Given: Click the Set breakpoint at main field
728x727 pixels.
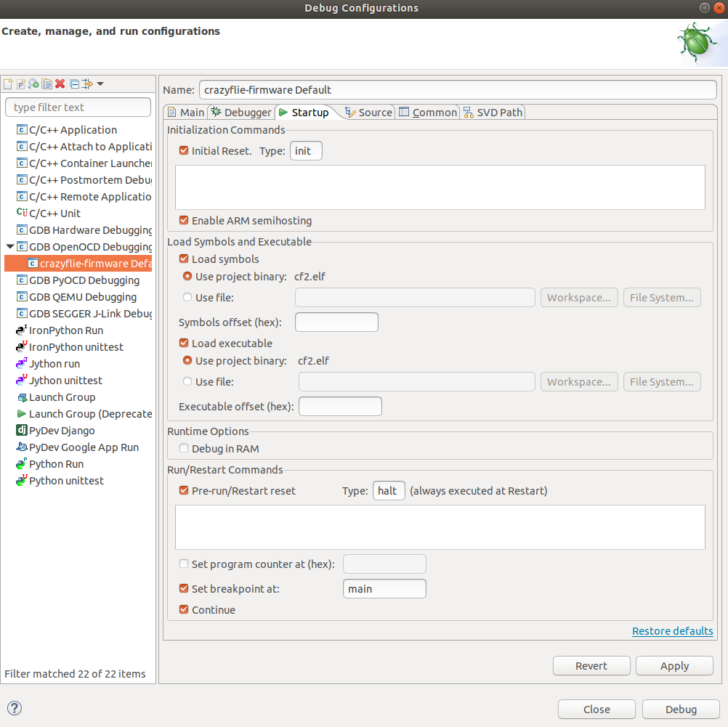Looking at the screenshot, I should click(x=384, y=589).
